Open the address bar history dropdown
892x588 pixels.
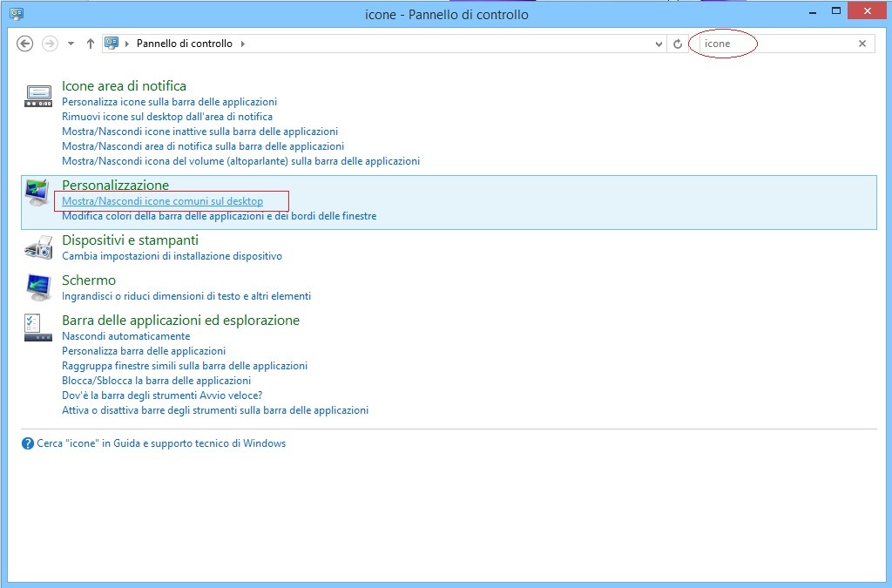point(659,44)
